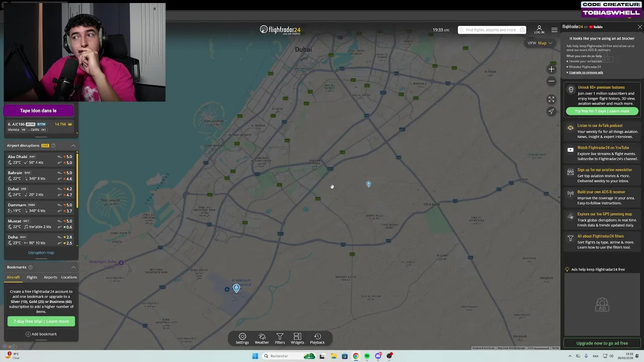
Task: Open the Widgets panel
Action: pos(297,338)
